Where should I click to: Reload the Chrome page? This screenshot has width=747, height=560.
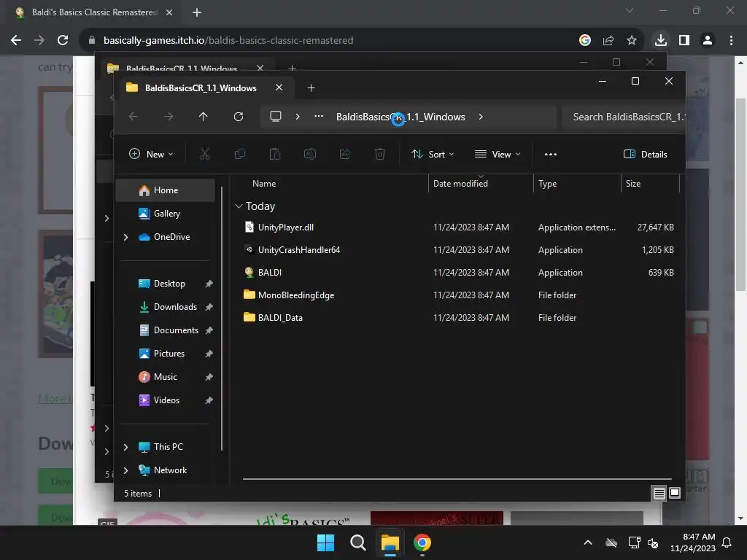coord(63,41)
